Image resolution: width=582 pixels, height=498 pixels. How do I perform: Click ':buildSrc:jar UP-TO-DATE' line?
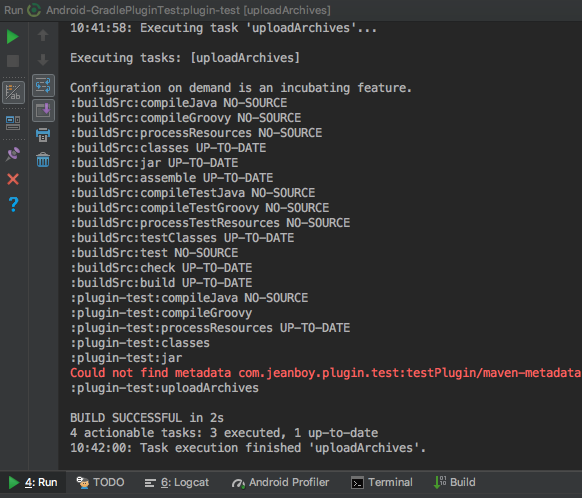154,163
